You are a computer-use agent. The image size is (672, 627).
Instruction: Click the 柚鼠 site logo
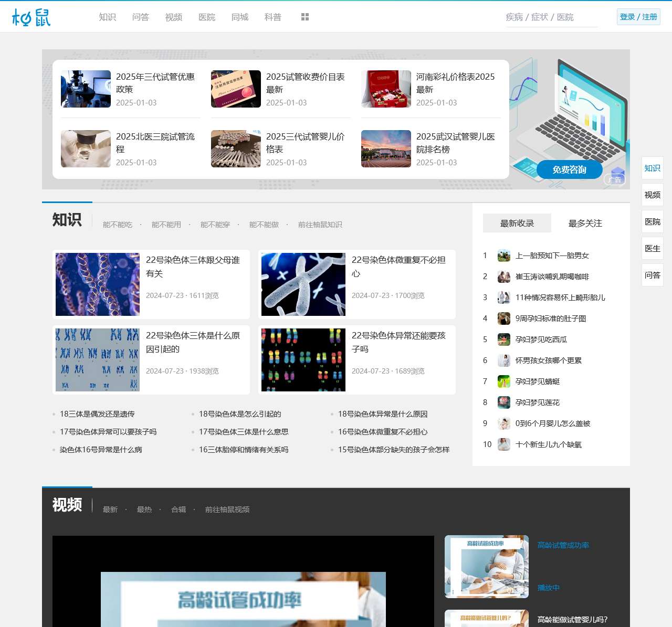(31, 17)
